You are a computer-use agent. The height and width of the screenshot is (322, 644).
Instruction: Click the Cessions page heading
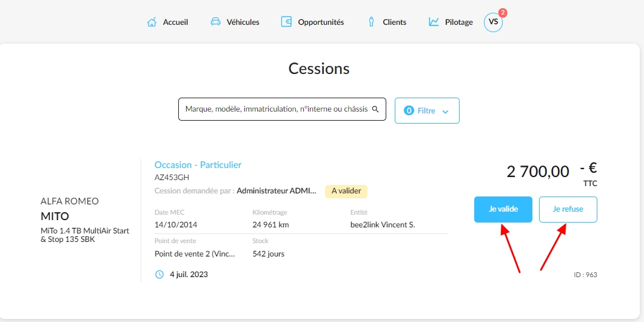coord(319,69)
